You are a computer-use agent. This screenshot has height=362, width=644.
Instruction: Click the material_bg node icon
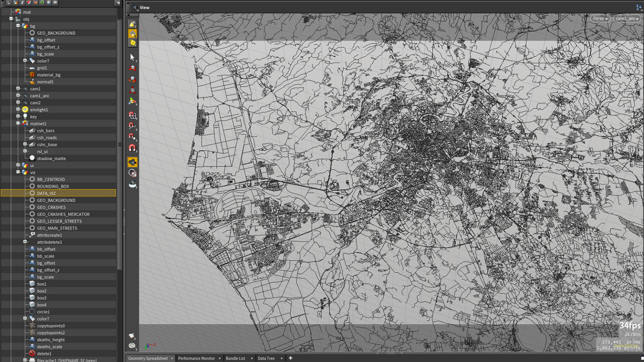(x=32, y=74)
